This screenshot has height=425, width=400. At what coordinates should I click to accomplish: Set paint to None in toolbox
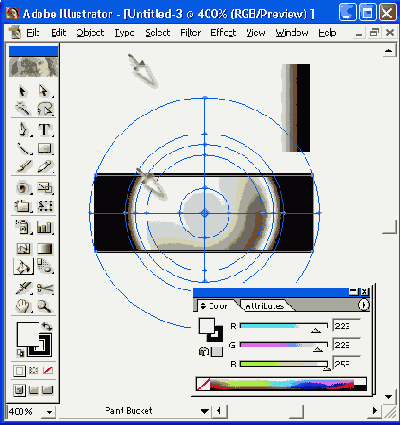[48, 370]
